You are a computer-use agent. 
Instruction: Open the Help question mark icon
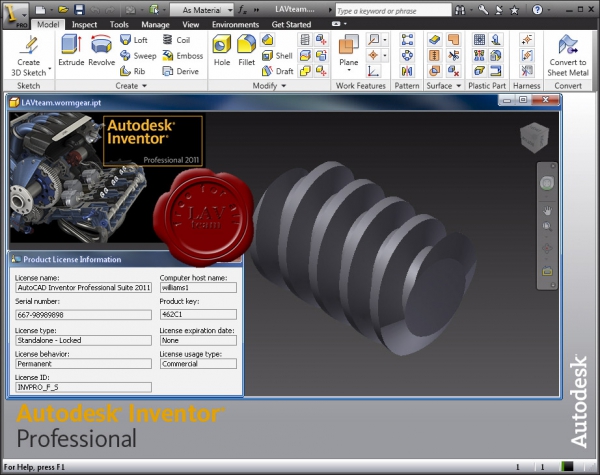coord(537,10)
